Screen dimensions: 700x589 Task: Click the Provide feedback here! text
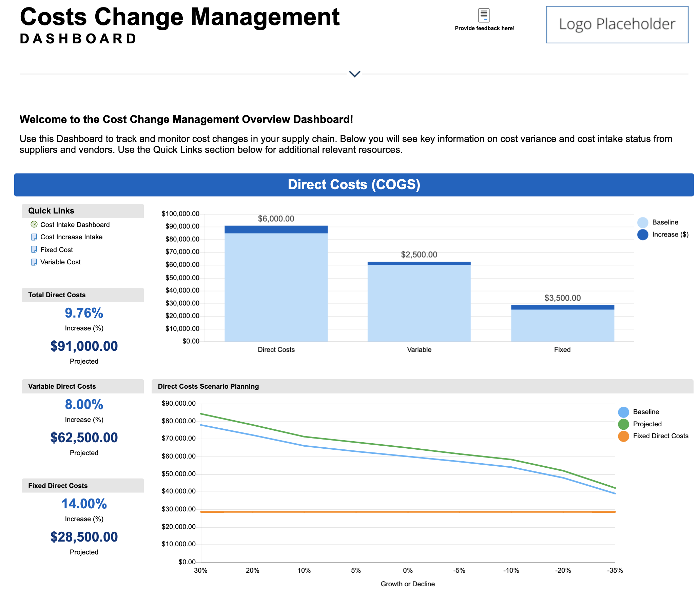click(x=485, y=28)
